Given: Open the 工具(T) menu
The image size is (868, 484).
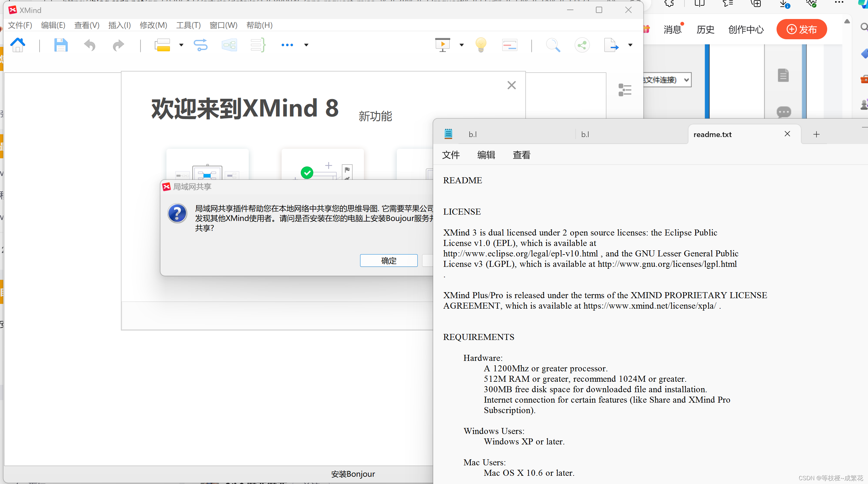Looking at the screenshot, I should [188, 25].
